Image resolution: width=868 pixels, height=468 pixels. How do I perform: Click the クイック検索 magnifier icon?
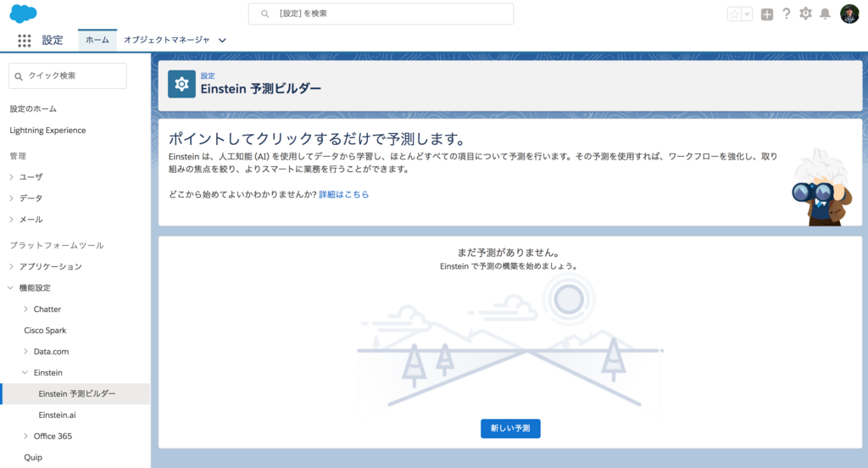click(19, 76)
